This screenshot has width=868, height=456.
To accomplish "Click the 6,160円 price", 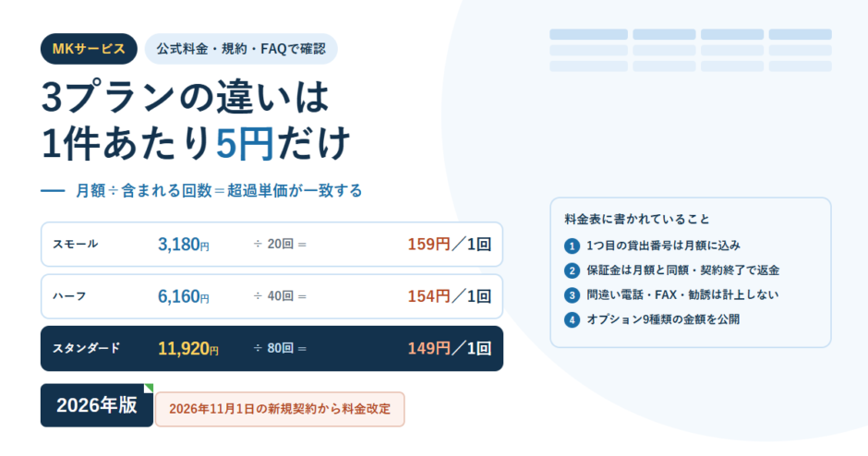I will click(x=183, y=296).
